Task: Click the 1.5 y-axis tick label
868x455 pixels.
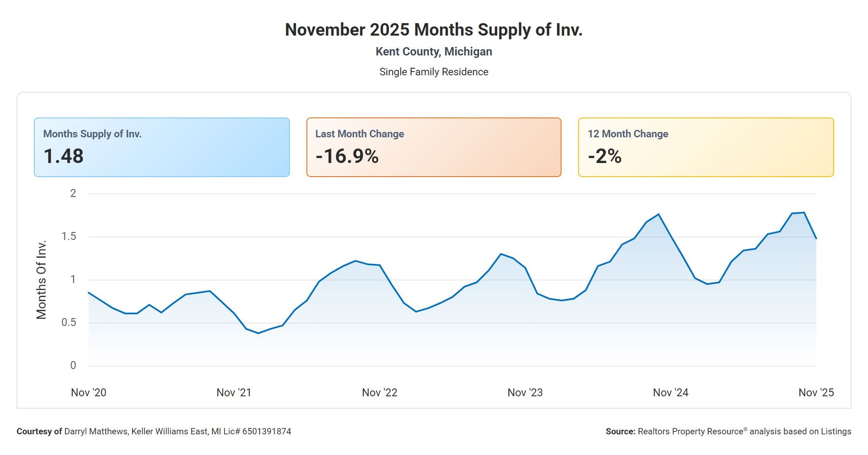Action: click(x=69, y=236)
